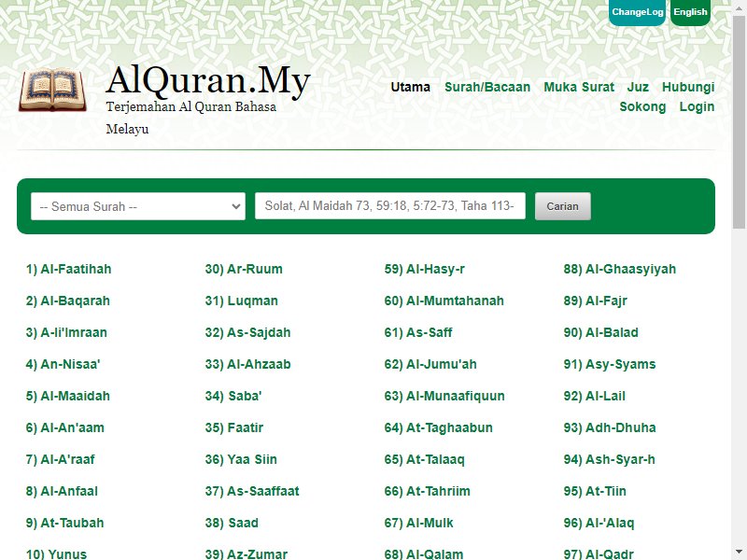
Task: Click the Login link
Action: click(x=697, y=106)
